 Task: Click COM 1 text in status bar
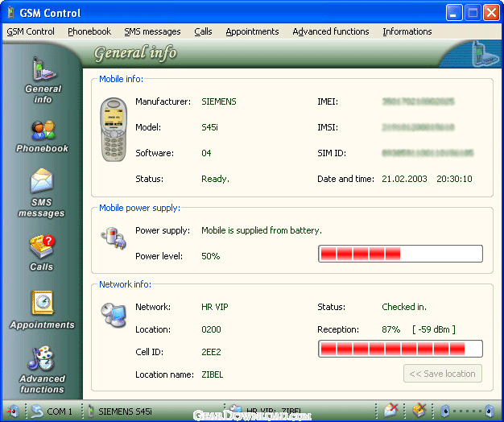pyautogui.click(x=60, y=412)
